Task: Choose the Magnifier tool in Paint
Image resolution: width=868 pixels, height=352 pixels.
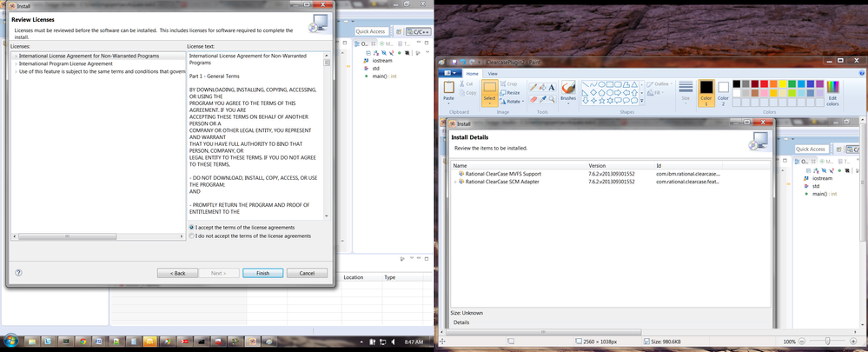Action: pyautogui.click(x=552, y=99)
